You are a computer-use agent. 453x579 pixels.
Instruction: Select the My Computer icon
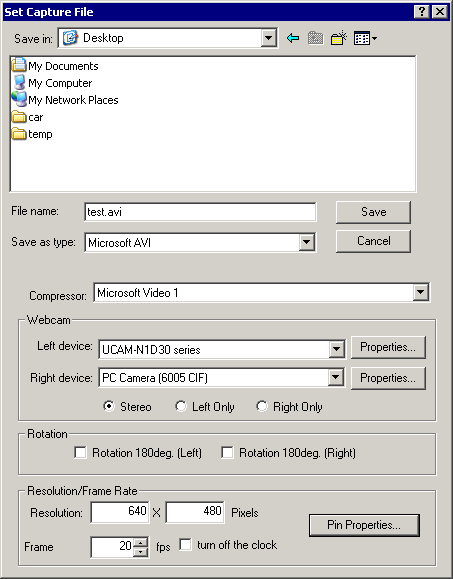point(19,83)
